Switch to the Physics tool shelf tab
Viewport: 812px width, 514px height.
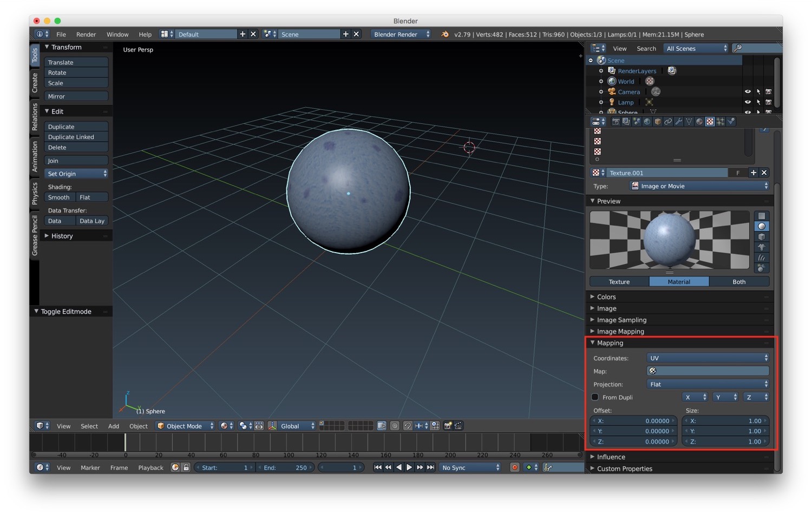35,193
